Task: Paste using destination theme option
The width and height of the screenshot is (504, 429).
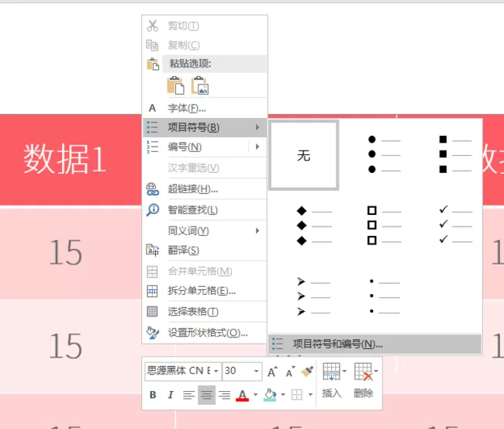Action: tap(176, 85)
